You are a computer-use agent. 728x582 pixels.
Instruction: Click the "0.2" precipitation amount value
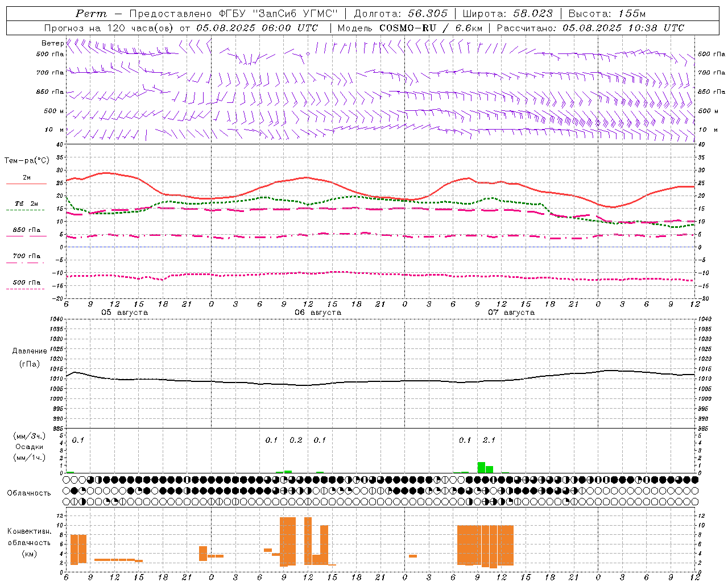coord(296,440)
